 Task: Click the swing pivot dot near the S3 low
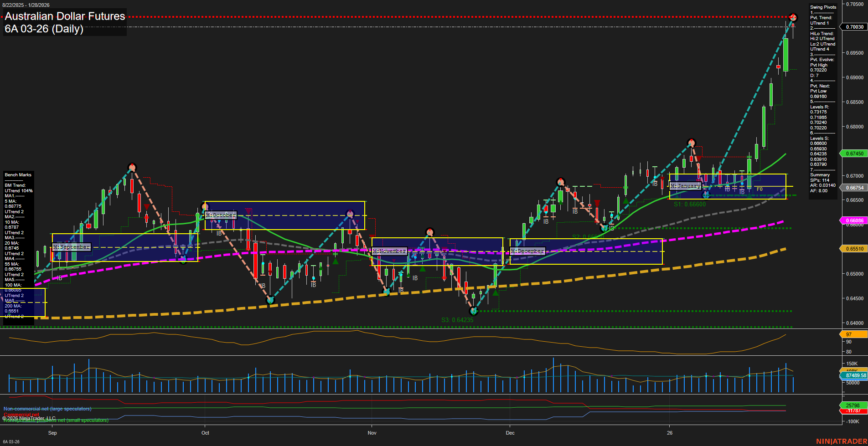tap(473, 311)
